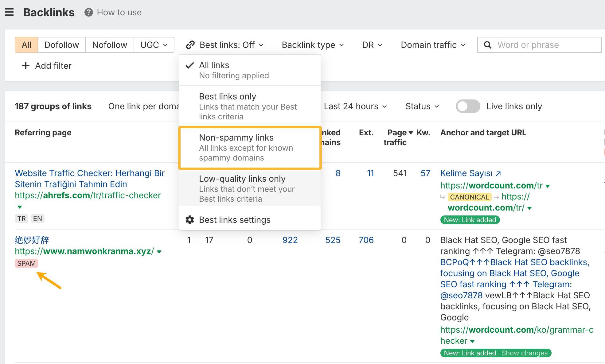The height and width of the screenshot is (364, 605).
Task: Expand the Last 24 hours dropdown
Action: point(355,106)
